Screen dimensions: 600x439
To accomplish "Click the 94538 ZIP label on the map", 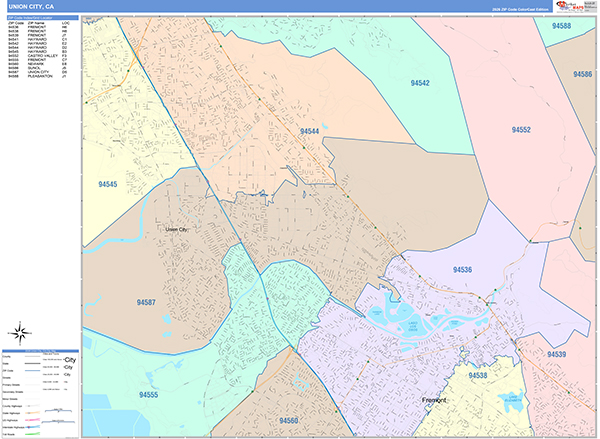I will (478, 375).
